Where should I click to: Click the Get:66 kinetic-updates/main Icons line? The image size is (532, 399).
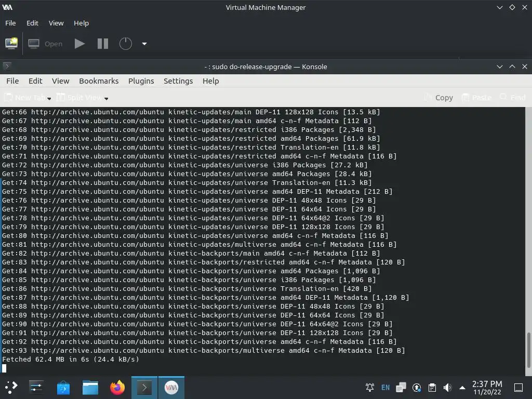tap(191, 112)
